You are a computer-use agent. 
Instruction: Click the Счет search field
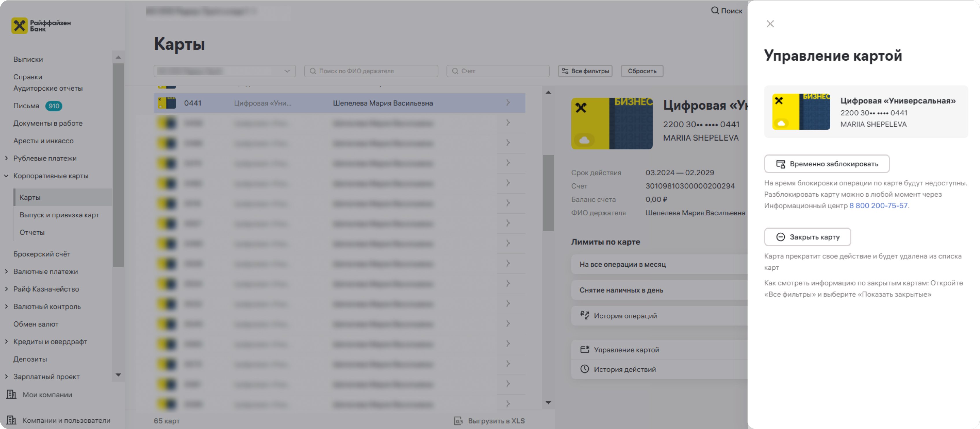498,71
